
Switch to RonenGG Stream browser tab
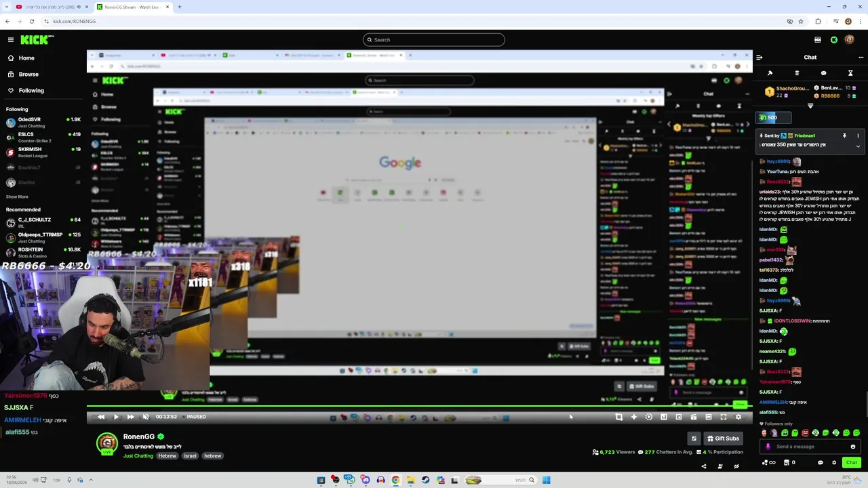(x=132, y=7)
